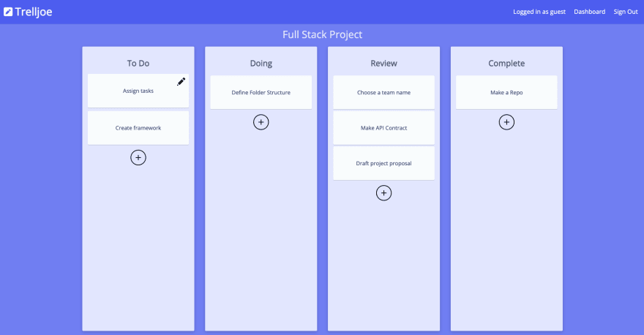Add a card to Review list
Screen dimensions: 644x335
383,193
